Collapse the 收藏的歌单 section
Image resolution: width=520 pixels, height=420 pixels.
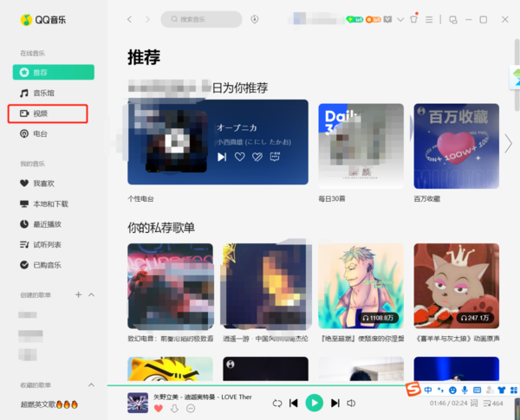coord(92,384)
